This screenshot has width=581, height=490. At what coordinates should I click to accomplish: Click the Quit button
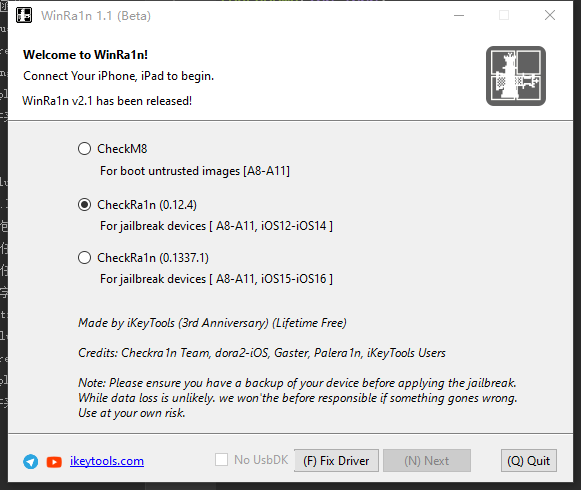point(529,461)
